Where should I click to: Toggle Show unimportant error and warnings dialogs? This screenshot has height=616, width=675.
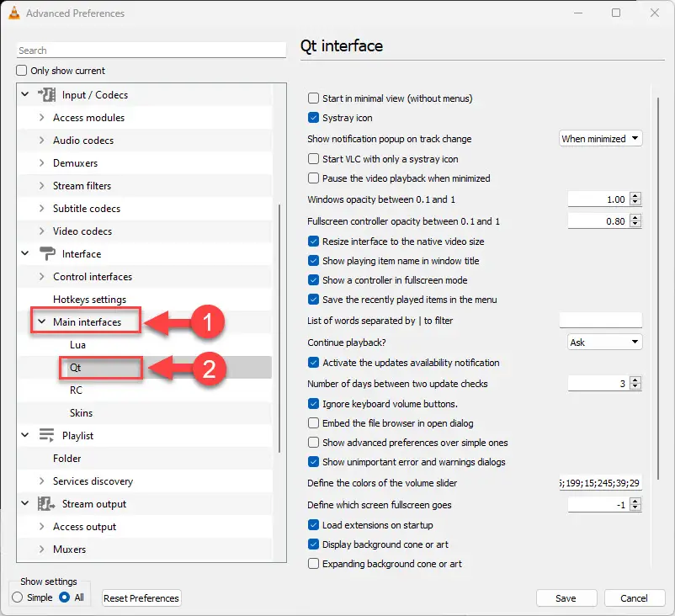pyautogui.click(x=313, y=462)
